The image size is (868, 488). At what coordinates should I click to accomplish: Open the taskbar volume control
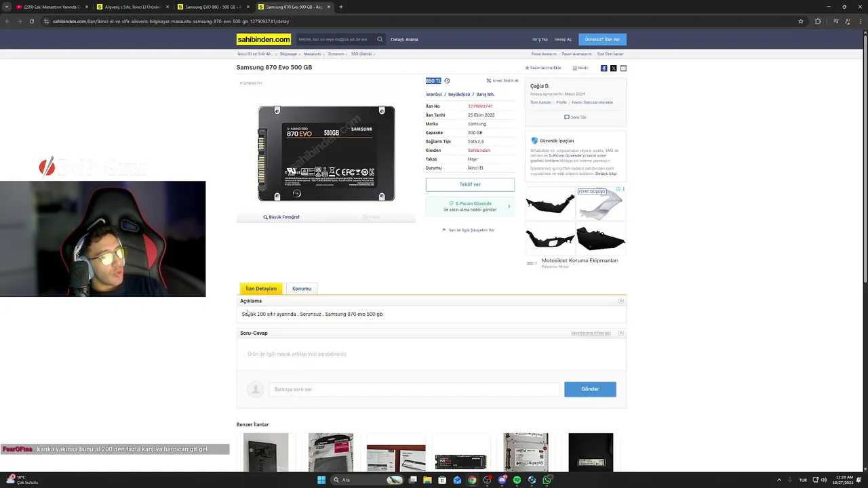point(823,480)
